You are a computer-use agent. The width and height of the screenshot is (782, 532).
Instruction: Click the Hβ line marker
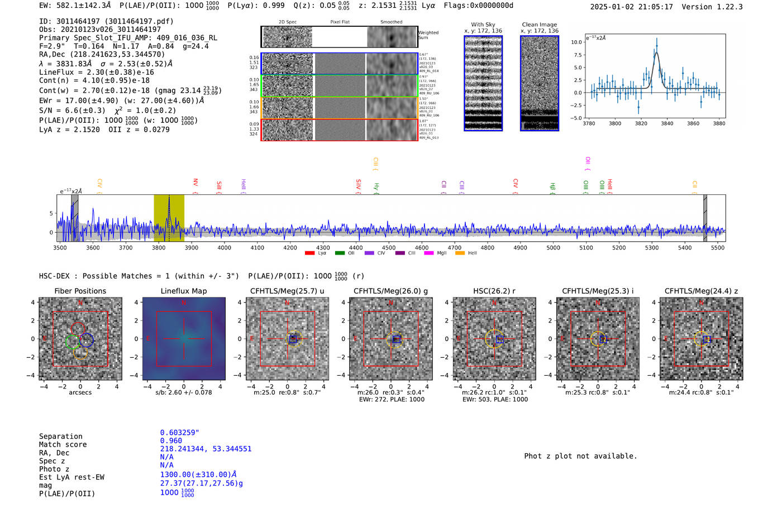click(553, 188)
